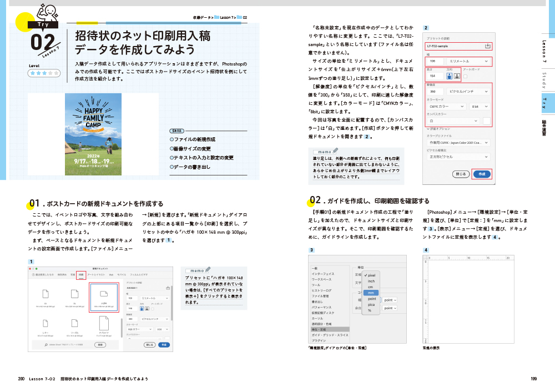Click clock icon of 最近使用したもの tab
This screenshot has width=555, height=392.
pos(33,274)
